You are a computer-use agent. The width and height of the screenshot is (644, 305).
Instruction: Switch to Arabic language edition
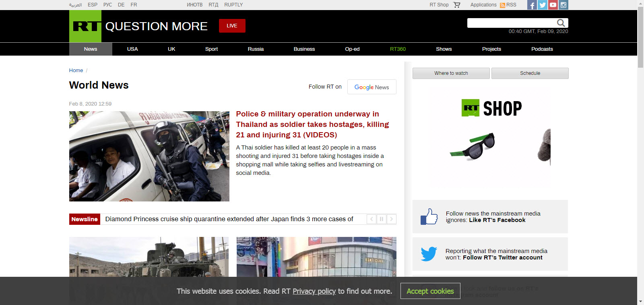click(x=75, y=5)
